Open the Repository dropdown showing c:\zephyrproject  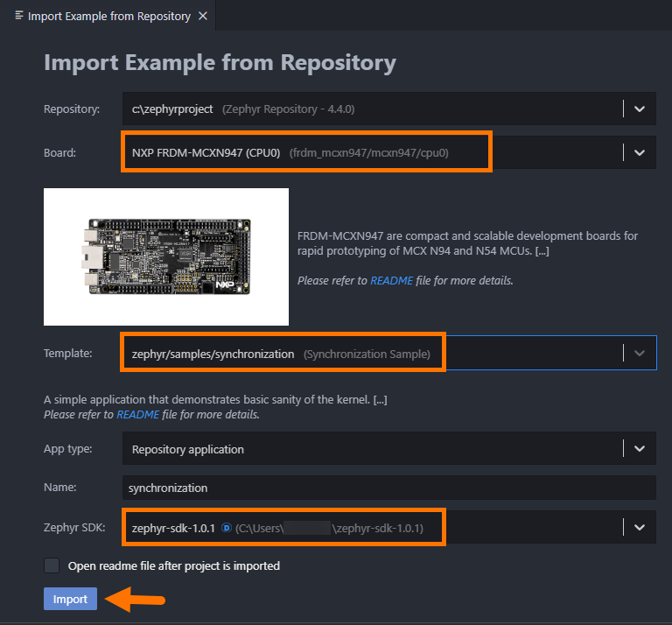tap(389, 109)
